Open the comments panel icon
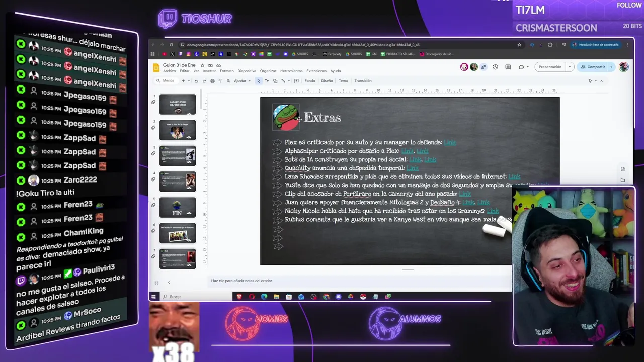 pos(508,67)
